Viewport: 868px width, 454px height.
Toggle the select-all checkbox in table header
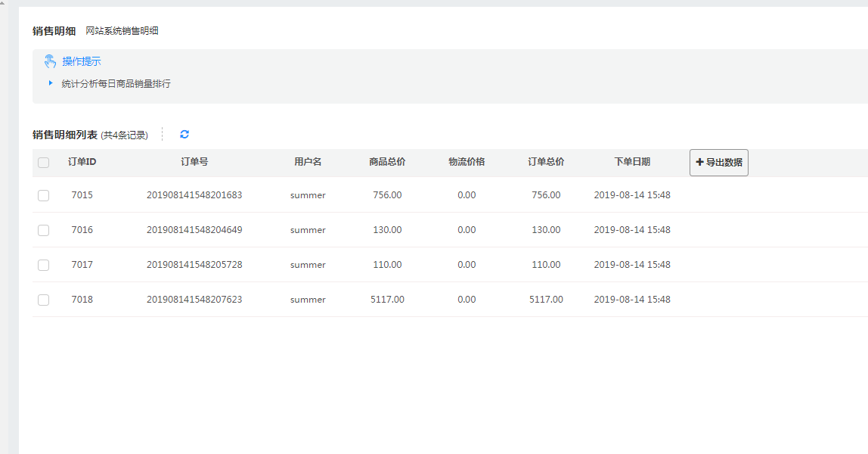[44, 163]
